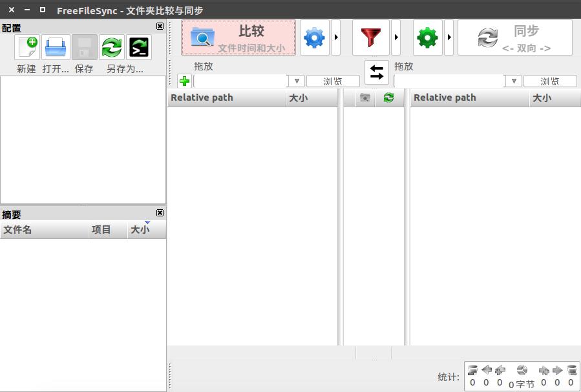This screenshot has height=392, width=581.
Task: Expand arrow next to green sync gear
Action: click(x=449, y=37)
